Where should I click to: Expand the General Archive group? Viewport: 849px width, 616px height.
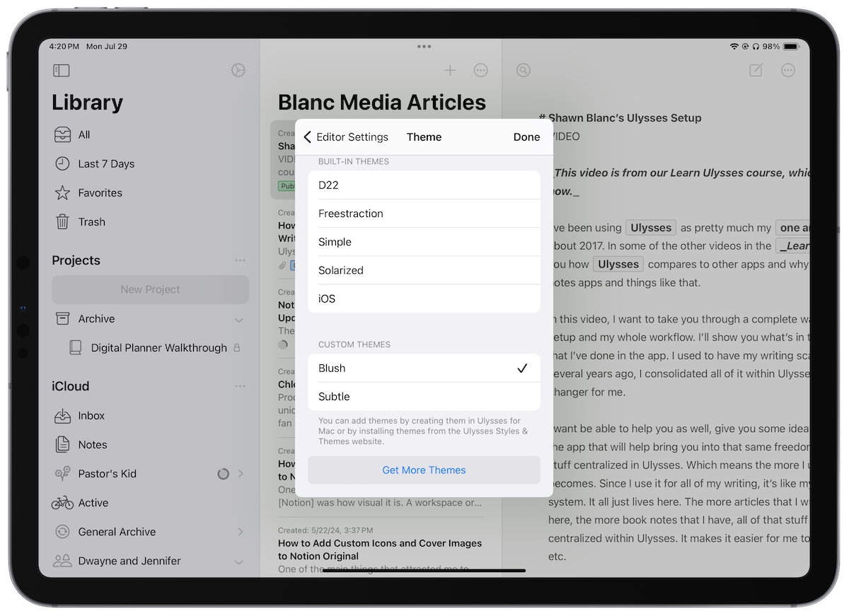pyautogui.click(x=241, y=532)
